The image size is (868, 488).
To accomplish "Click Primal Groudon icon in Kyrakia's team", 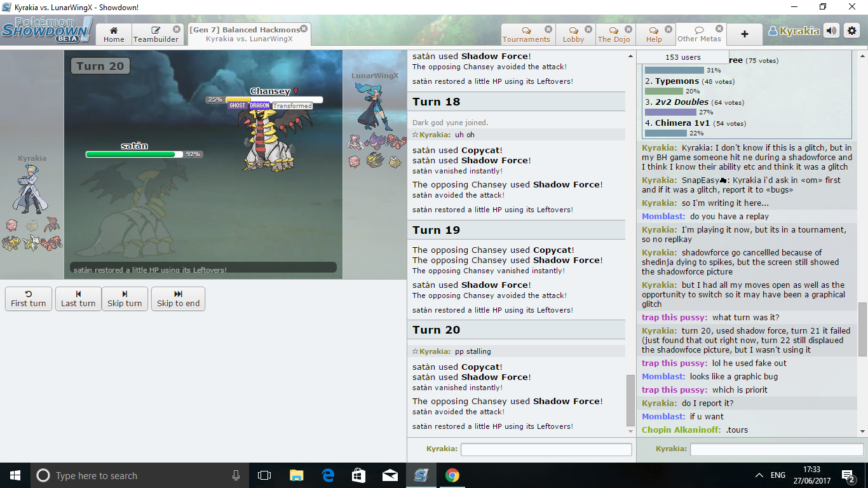I will tap(52, 243).
